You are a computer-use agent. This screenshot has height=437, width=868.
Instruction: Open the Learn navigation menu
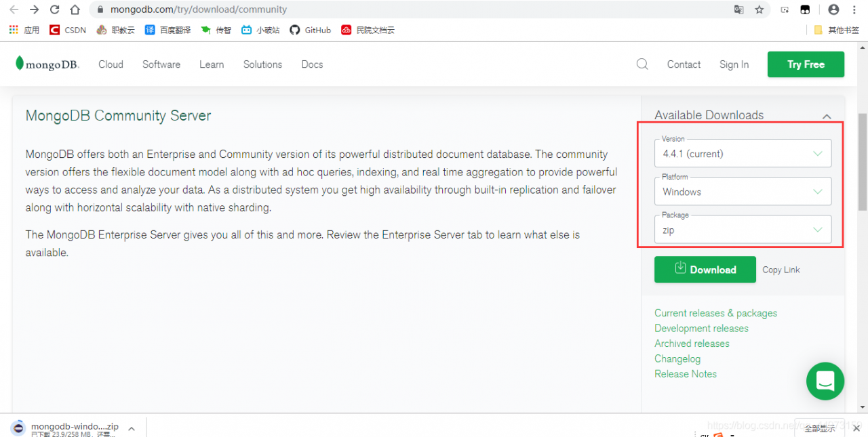(x=212, y=64)
